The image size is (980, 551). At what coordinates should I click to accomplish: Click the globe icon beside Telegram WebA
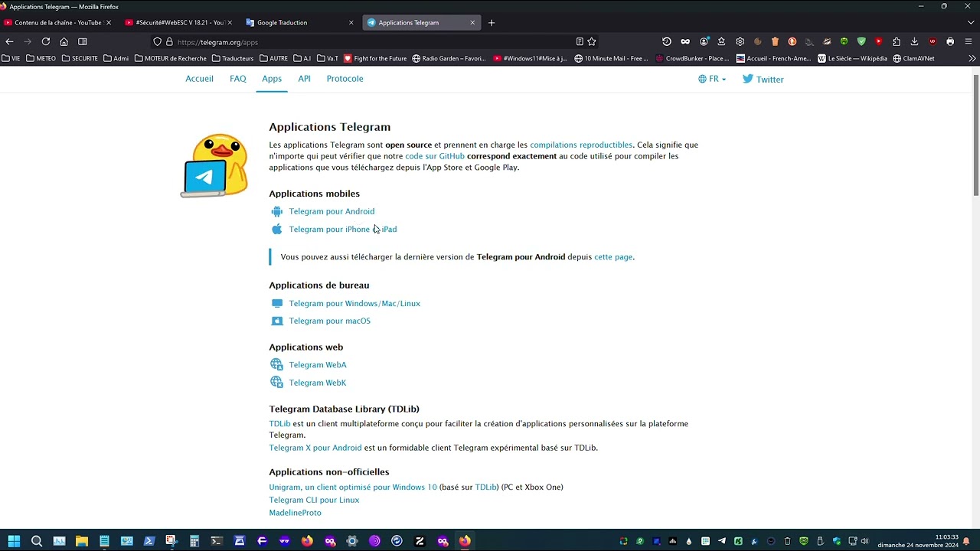pyautogui.click(x=276, y=364)
